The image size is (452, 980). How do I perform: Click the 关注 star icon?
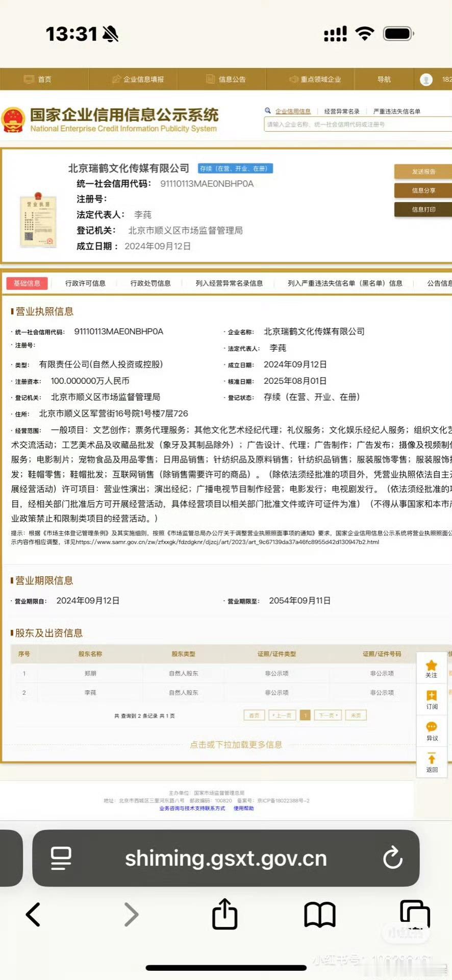[432, 665]
